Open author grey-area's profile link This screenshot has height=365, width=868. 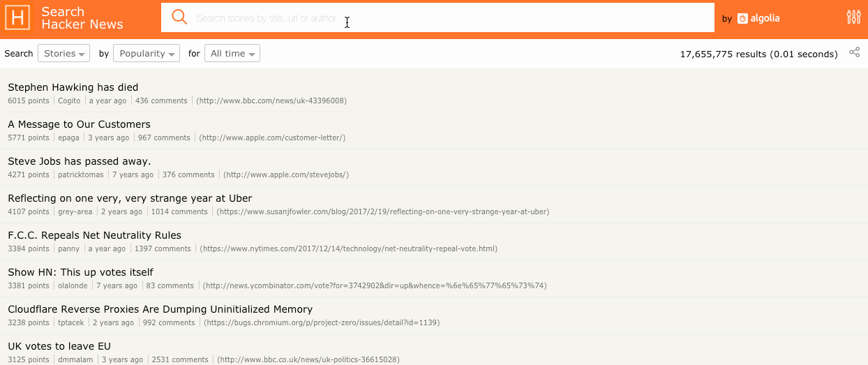[75, 211]
